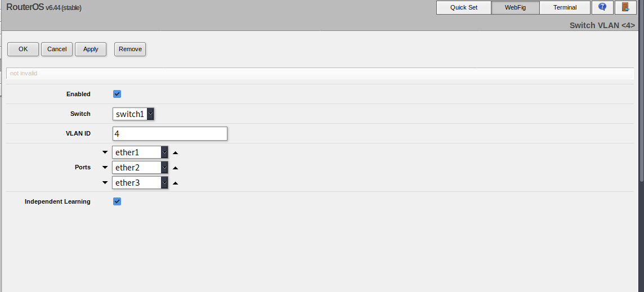Open the help question mark icon

[x=602, y=7]
